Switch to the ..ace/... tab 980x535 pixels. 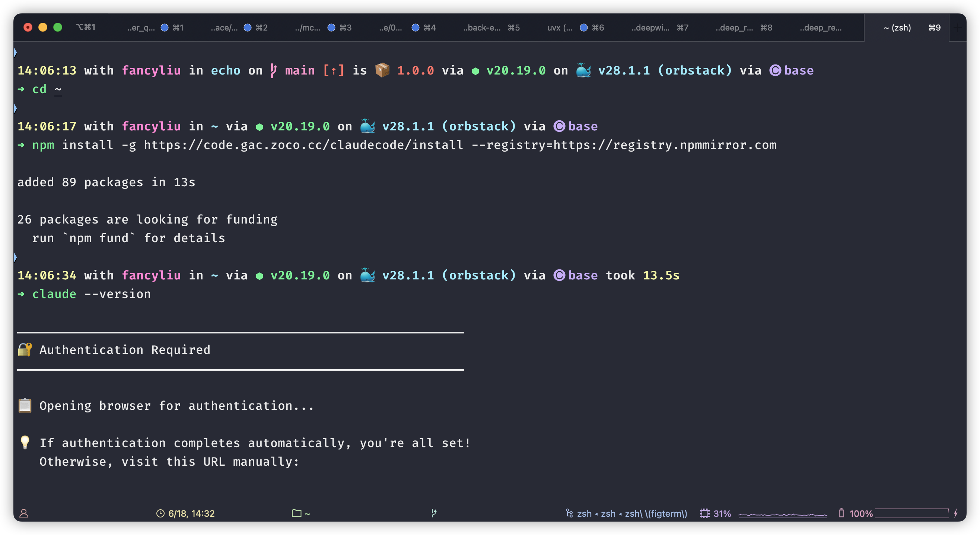(x=225, y=28)
